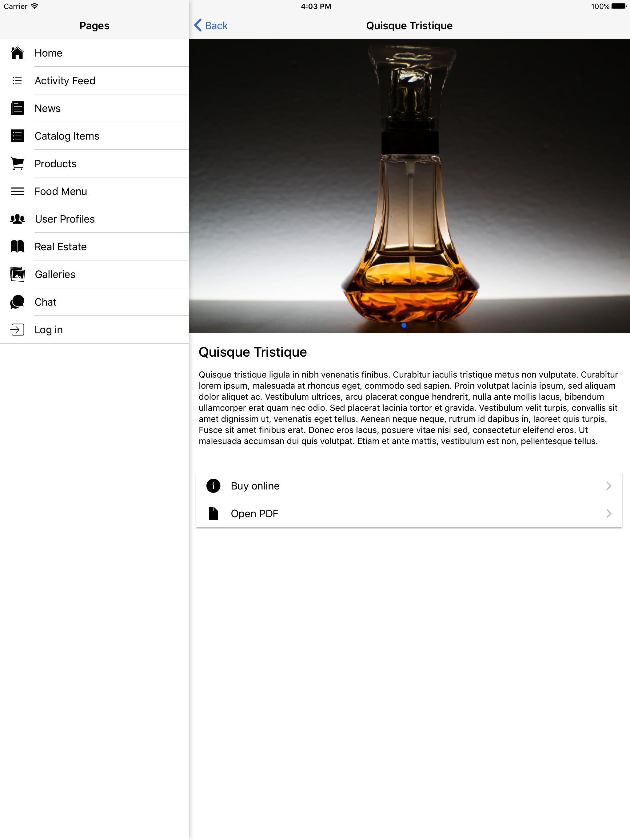Tap the Home house icon

17,53
